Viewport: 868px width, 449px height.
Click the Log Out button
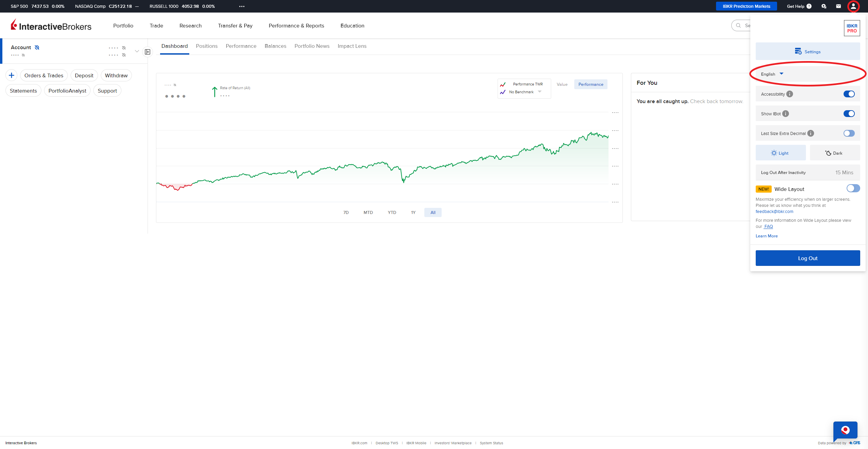tap(808, 258)
